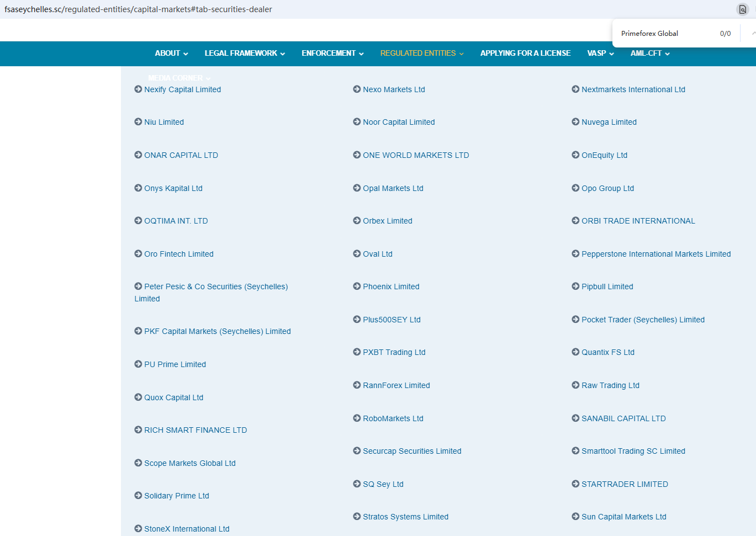Open the Pocket Trader (Seychelles) Limited link
Viewport: 756px width, 536px height.
pos(643,320)
